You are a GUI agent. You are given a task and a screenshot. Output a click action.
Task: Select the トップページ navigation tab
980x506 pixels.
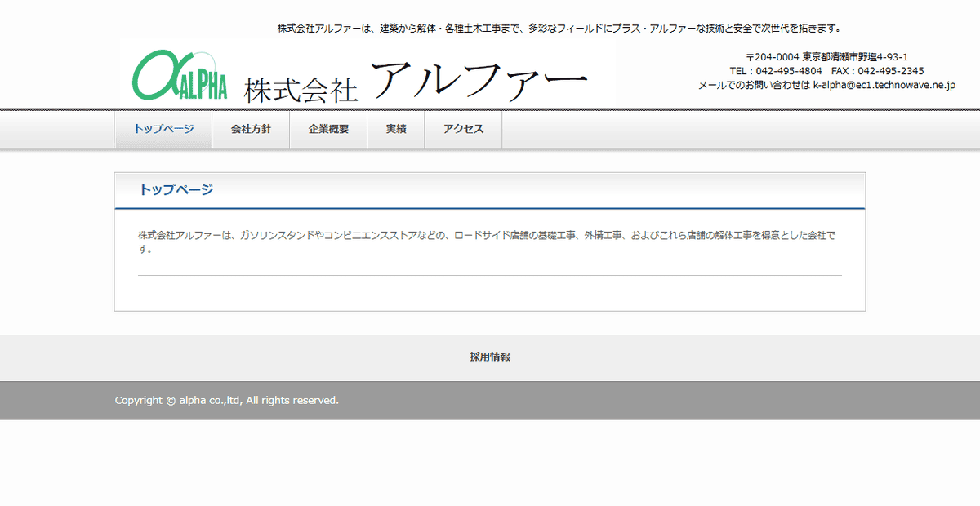(x=163, y=128)
